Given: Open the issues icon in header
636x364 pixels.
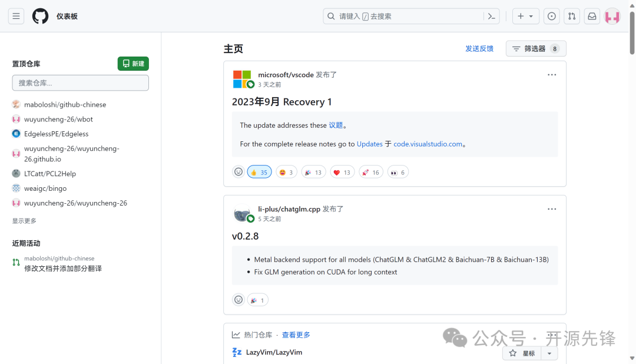Looking at the screenshot, I should (x=552, y=16).
